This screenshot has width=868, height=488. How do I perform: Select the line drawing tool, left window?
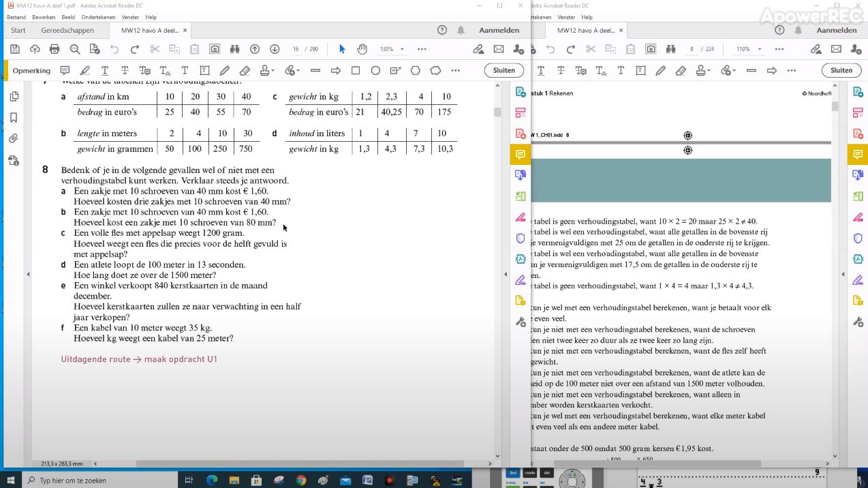tap(315, 70)
